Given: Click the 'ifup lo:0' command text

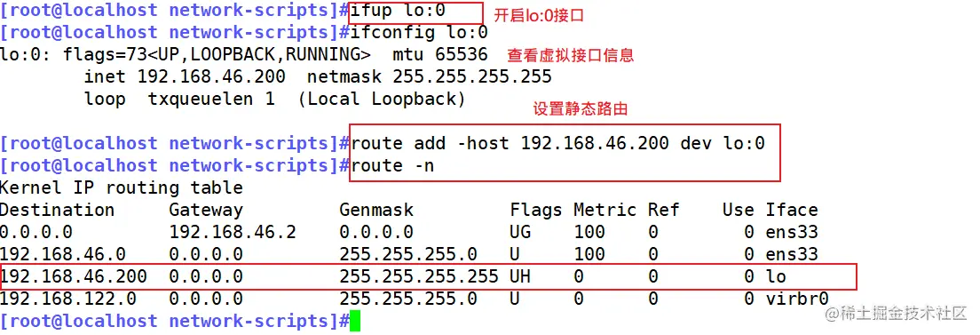Looking at the screenshot, I should point(398,12).
